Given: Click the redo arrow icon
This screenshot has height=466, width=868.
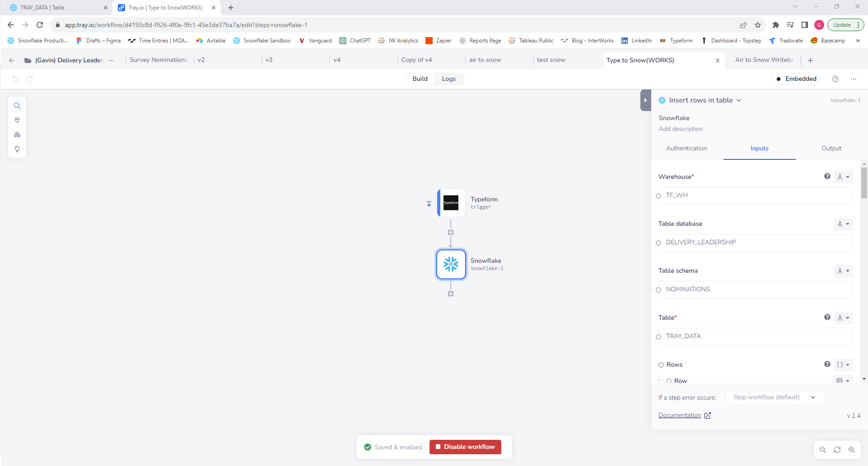Looking at the screenshot, I should (30, 79).
